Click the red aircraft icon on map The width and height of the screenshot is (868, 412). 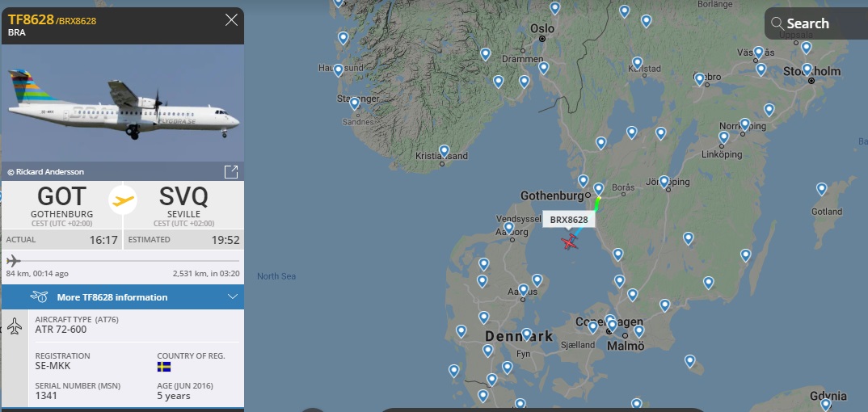571,242
